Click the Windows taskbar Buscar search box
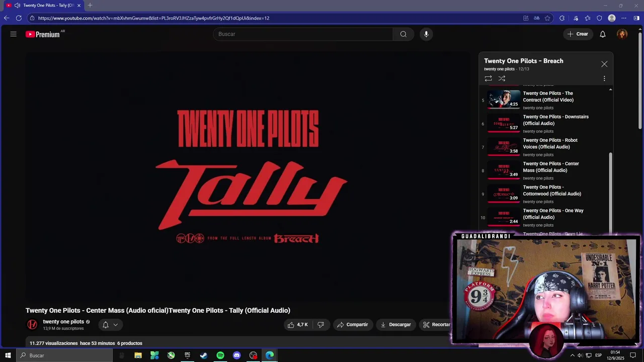 coord(64,355)
